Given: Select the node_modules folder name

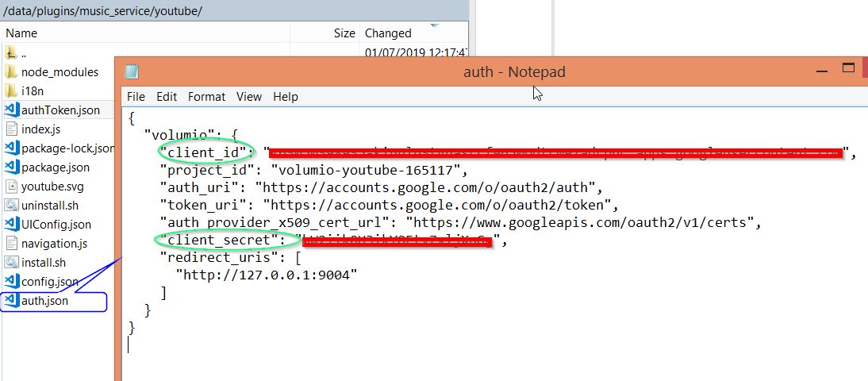Looking at the screenshot, I should (60, 72).
